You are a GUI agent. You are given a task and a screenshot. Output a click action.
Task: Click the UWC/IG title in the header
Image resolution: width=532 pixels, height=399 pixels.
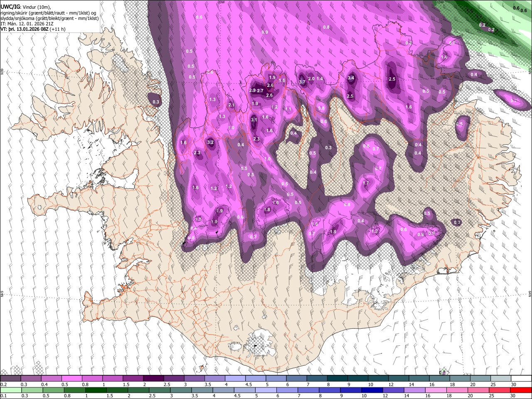[10, 6]
